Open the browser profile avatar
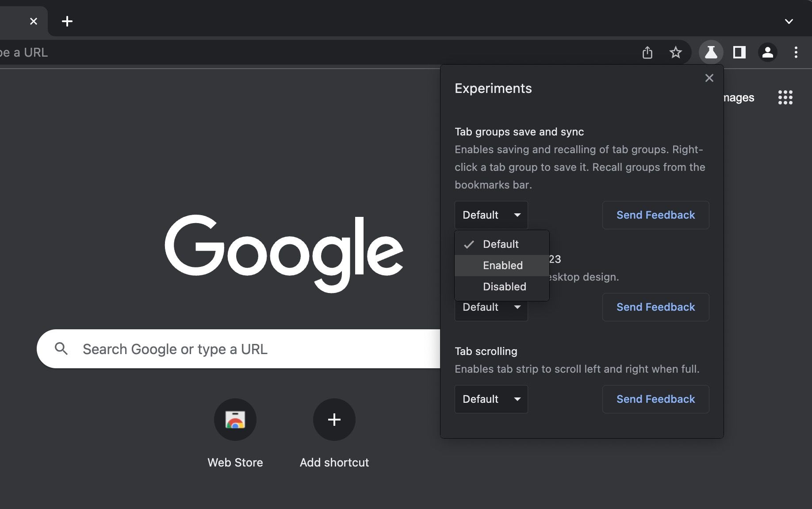812x509 pixels. pyautogui.click(x=768, y=52)
